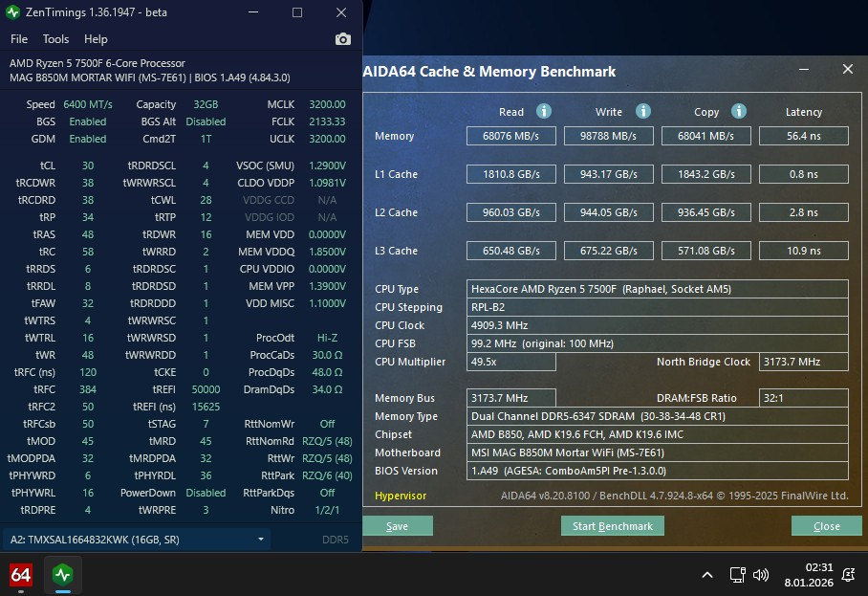Click the Close button in AIDA64
Viewport: 868px width, 596px height.
(827, 526)
